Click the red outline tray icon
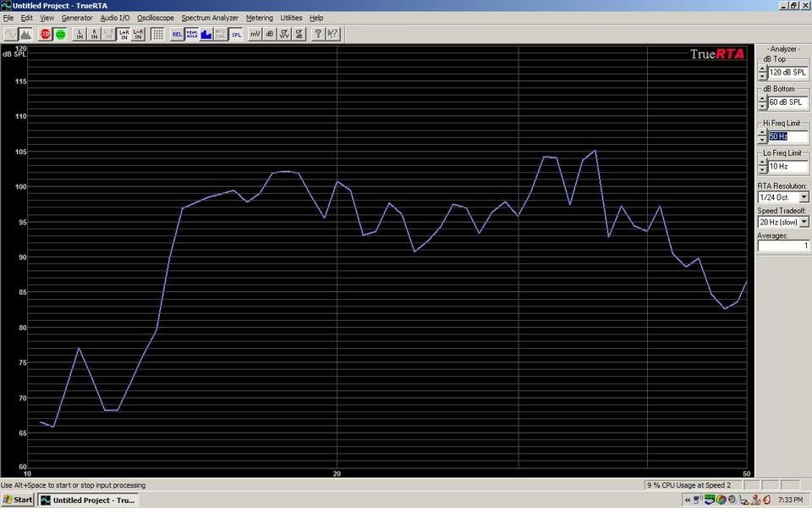 (x=767, y=500)
